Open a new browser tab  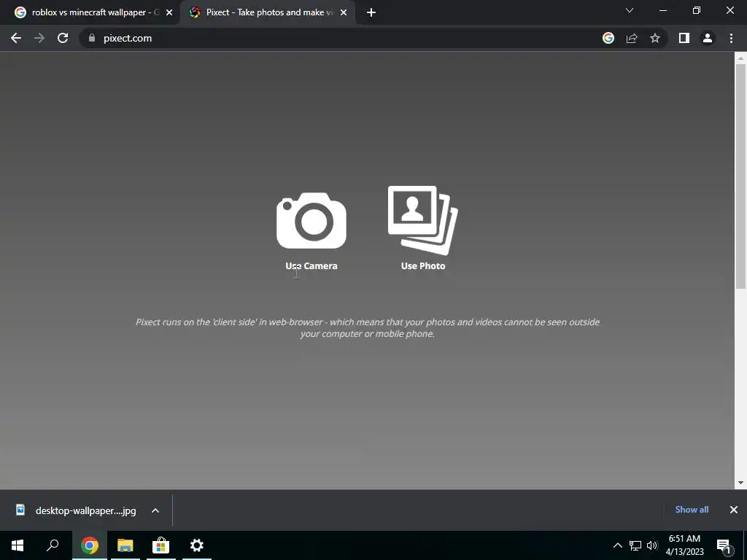tap(371, 13)
